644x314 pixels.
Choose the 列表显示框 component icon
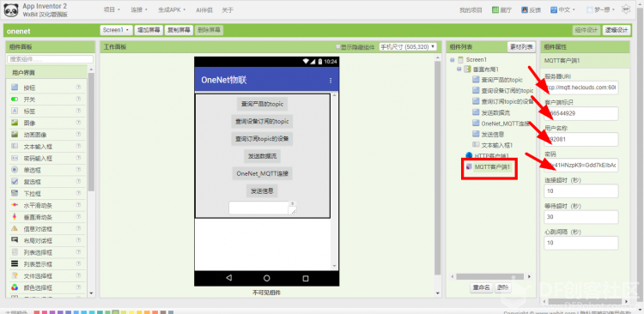15,263
